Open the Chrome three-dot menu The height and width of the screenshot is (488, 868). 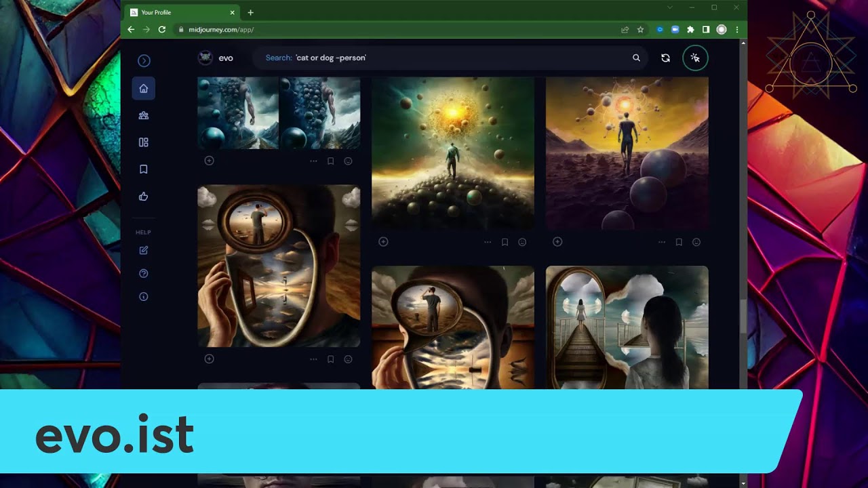point(737,30)
